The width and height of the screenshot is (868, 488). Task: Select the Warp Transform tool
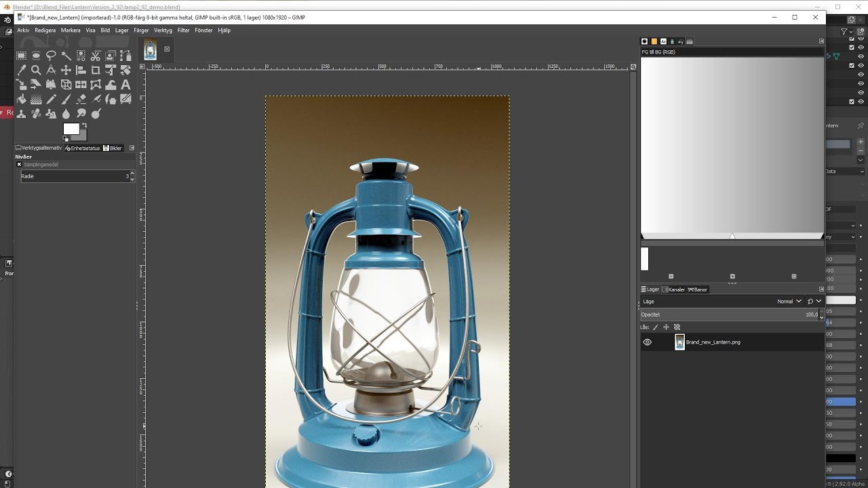click(x=111, y=85)
